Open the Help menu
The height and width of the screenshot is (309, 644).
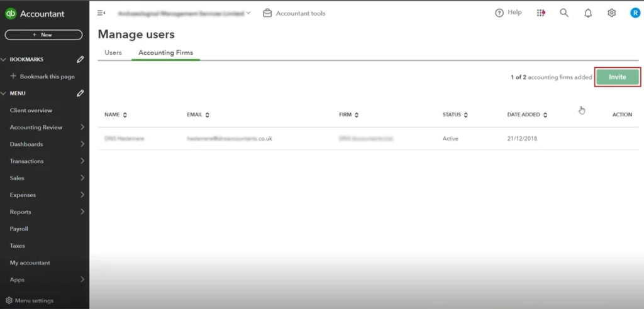[x=508, y=13]
